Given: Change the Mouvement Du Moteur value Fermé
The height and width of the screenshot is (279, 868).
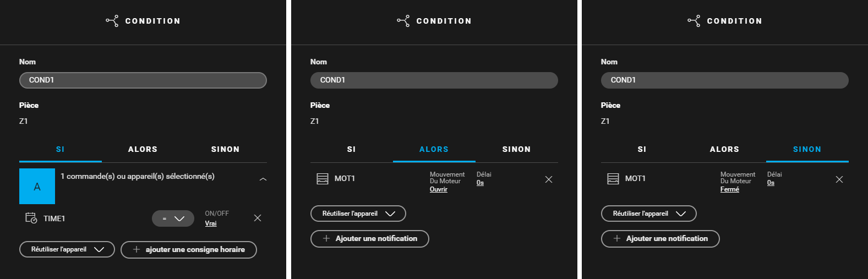Looking at the screenshot, I should (x=730, y=189).
